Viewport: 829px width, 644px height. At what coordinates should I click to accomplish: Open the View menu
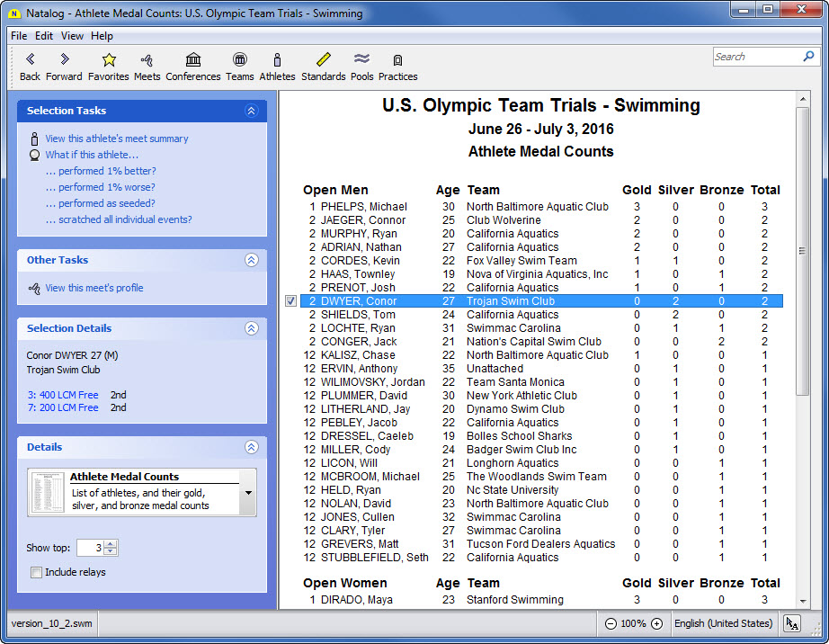72,36
